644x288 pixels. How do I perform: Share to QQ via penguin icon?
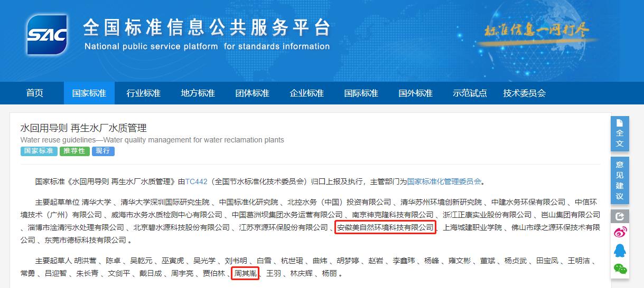coord(620,251)
